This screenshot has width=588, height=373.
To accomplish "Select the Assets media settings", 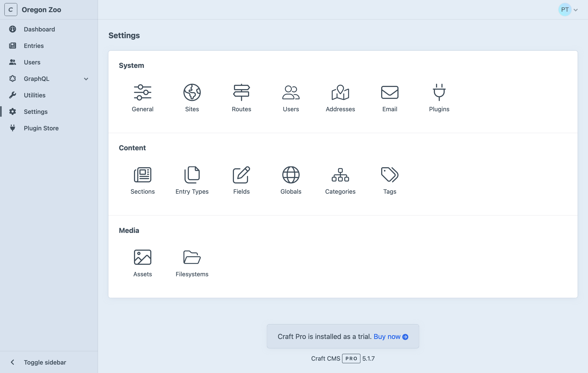I will pos(142,263).
